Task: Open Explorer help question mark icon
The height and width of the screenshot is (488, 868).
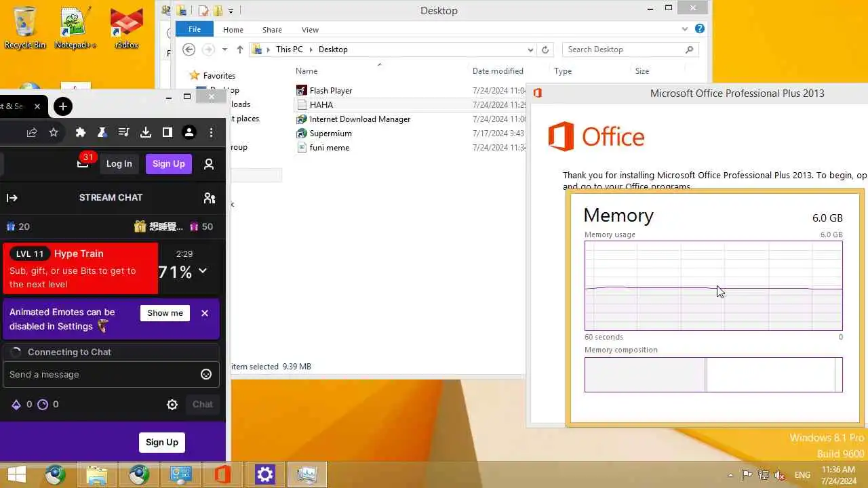Action: point(700,29)
